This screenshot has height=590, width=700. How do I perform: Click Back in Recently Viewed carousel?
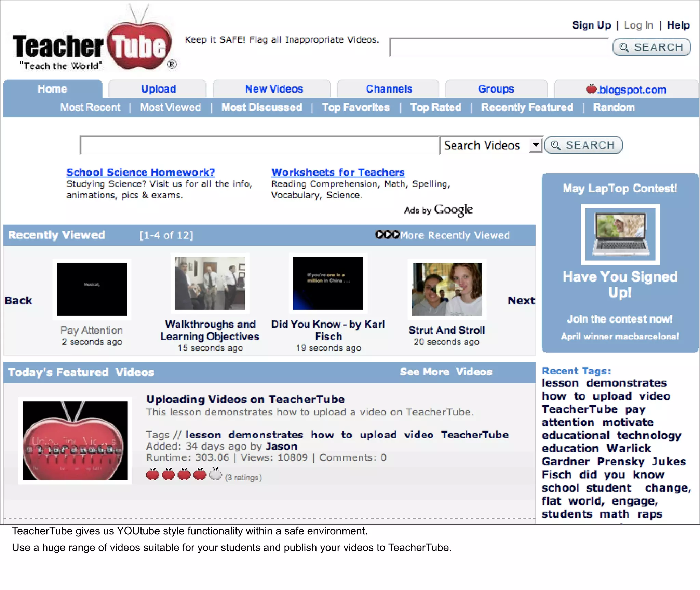click(x=18, y=301)
